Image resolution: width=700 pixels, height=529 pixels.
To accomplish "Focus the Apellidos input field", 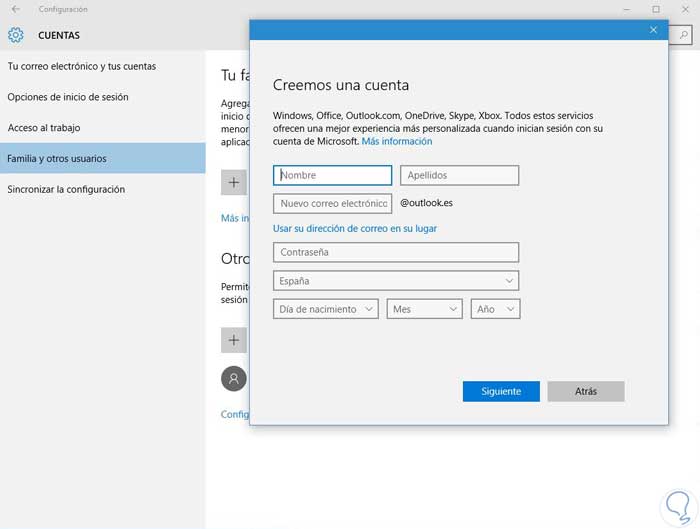I will point(459,175).
